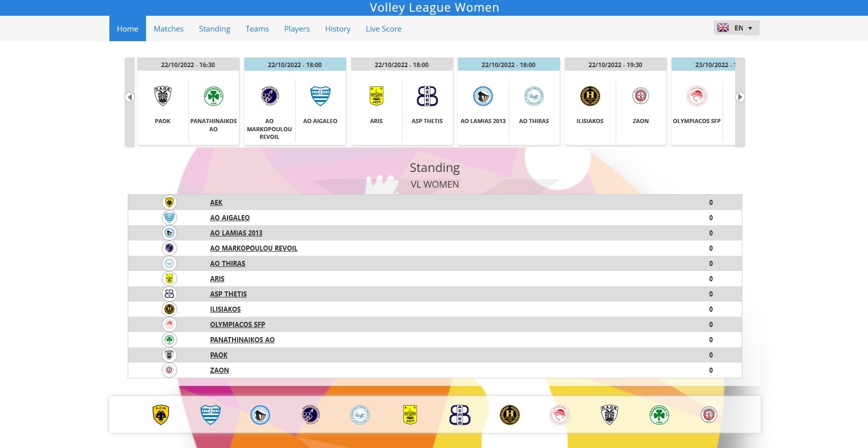The height and width of the screenshot is (448, 868).
Task: Open the AO LAMIAS 2013 team link
Action: [x=236, y=233]
